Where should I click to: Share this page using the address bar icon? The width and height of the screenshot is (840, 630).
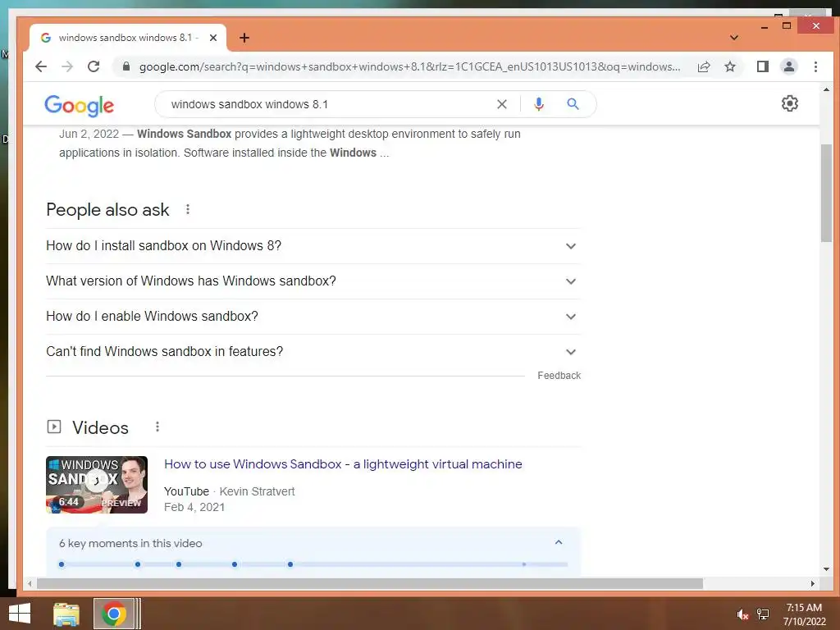pyautogui.click(x=704, y=66)
